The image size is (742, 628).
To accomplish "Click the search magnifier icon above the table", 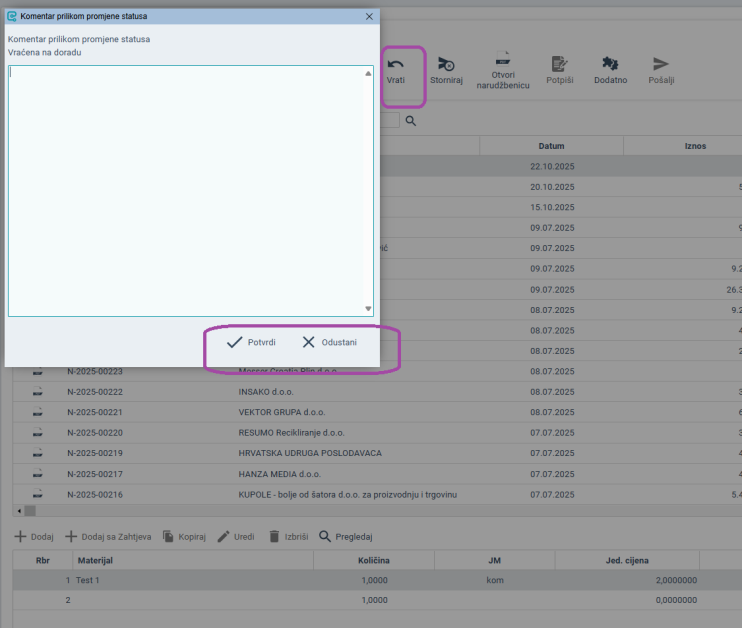I will 410,121.
